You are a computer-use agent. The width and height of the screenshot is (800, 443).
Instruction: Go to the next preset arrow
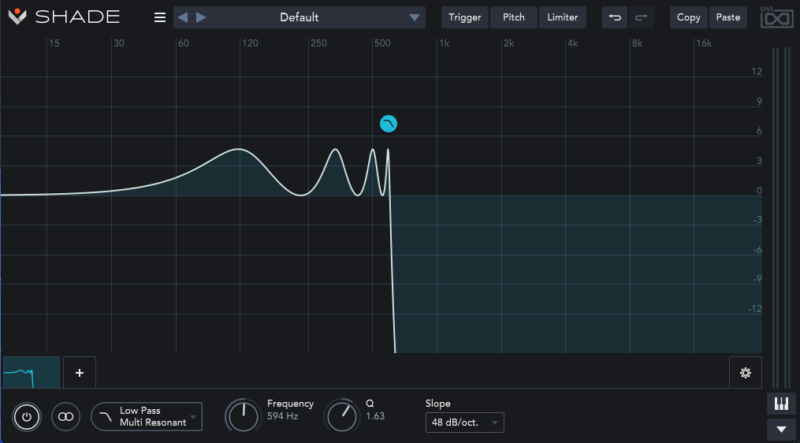pyautogui.click(x=201, y=17)
